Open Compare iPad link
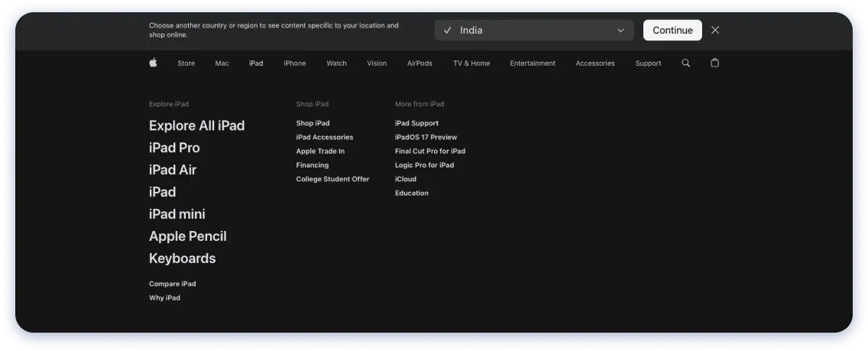Viewport: 868px width, 351px height. (172, 284)
